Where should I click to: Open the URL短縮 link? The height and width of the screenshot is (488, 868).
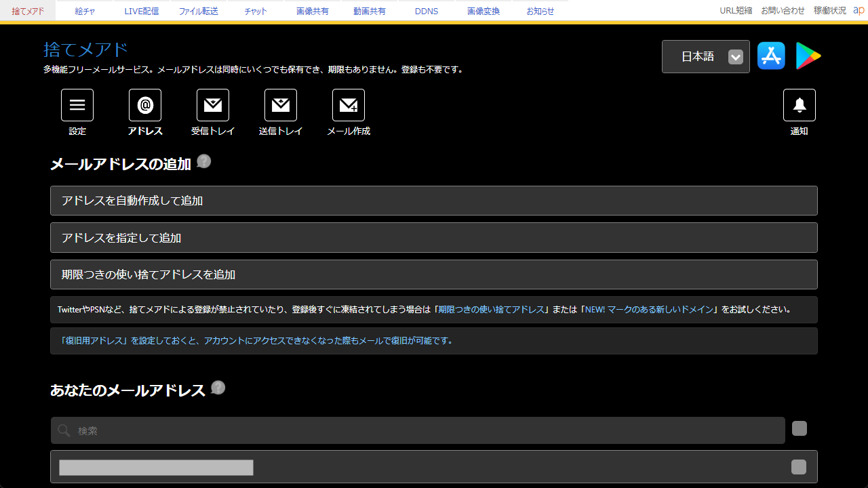(x=736, y=11)
